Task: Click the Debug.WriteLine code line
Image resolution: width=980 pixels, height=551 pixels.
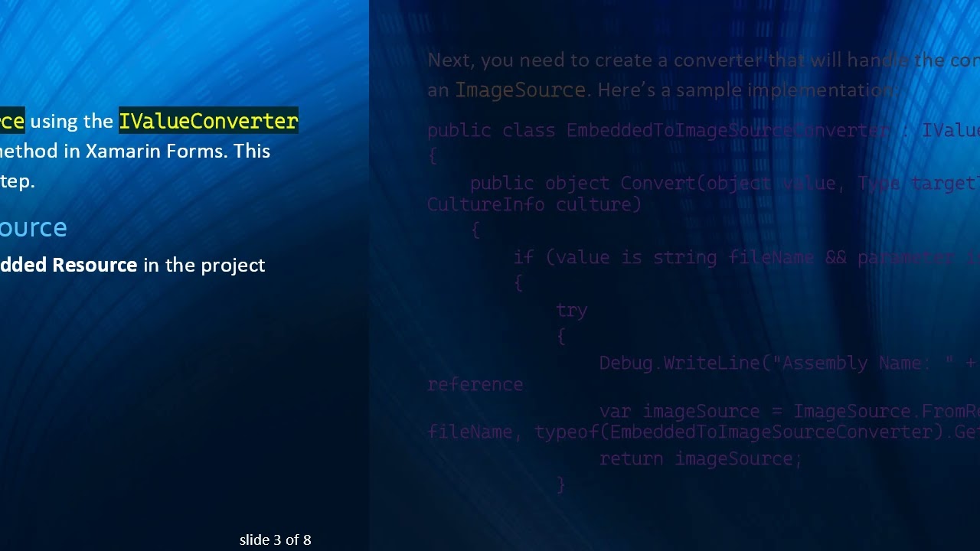Action: (x=789, y=363)
